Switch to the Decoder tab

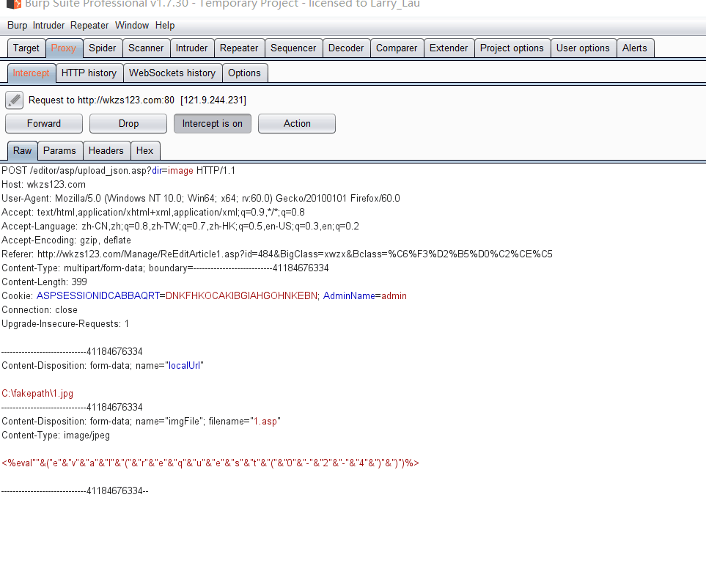[346, 48]
